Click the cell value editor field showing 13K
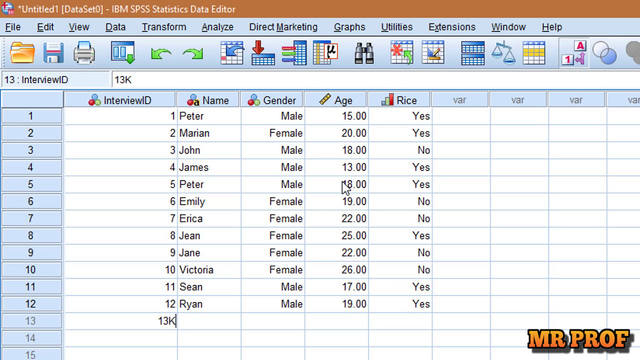Screen dimensions: 640x360 376,80
